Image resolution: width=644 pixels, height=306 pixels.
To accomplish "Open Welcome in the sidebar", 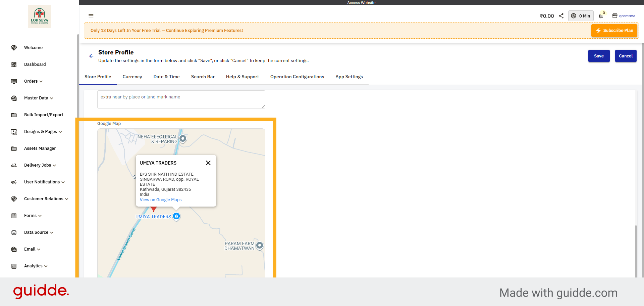I will click(x=33, y=48).
